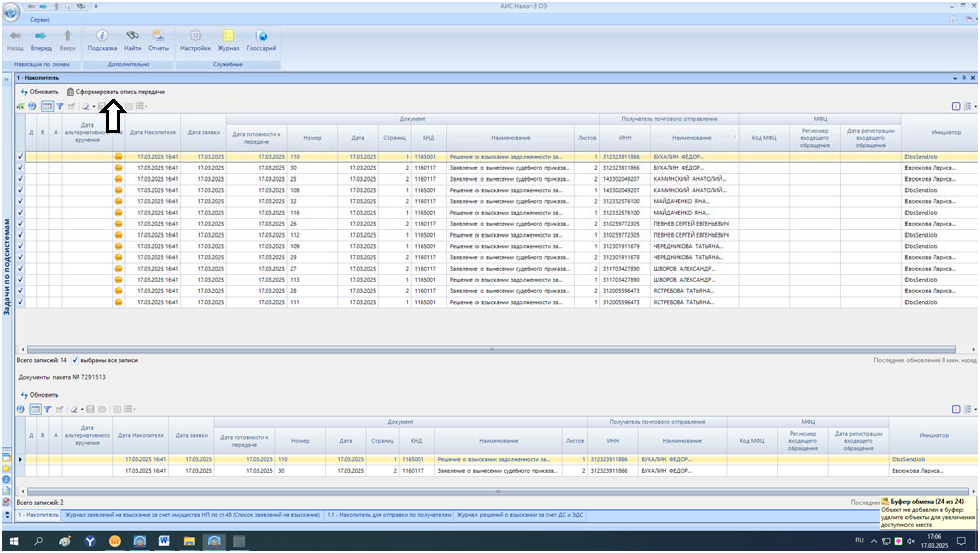Click the Вперед forward navigation arrow
Viewport: 980px width, 553px height.
[x=41, y=37]
